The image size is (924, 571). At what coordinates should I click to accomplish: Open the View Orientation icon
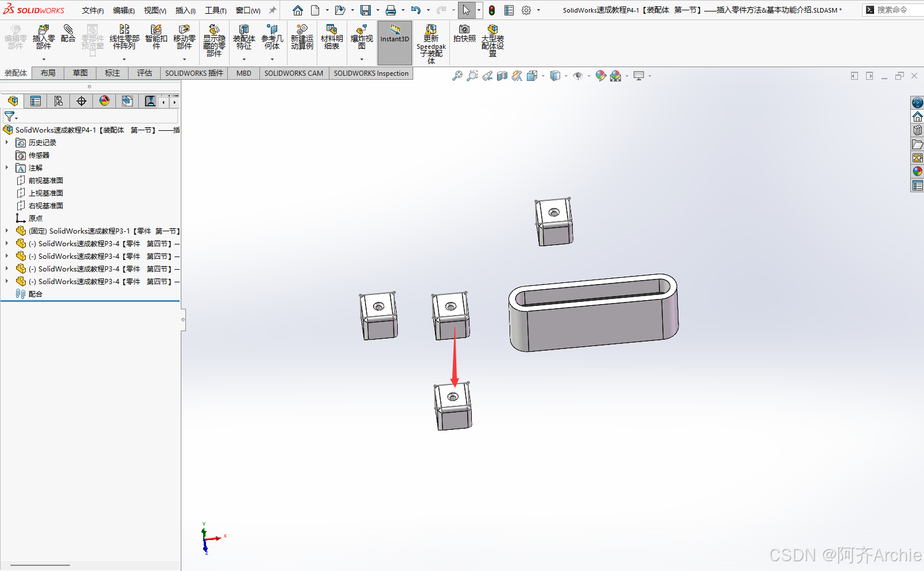[x=532, y=76]
